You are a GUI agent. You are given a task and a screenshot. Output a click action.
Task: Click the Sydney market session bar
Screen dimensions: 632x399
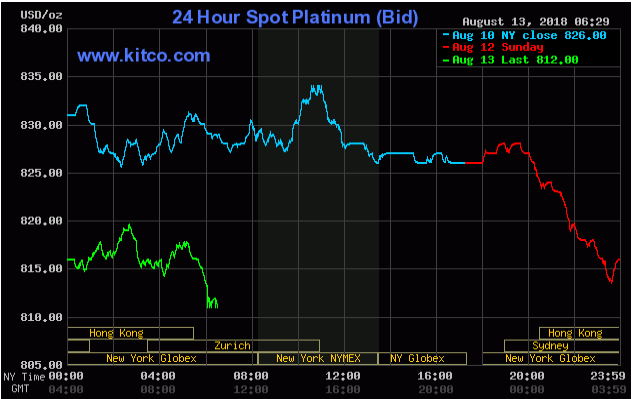[562, 346]
